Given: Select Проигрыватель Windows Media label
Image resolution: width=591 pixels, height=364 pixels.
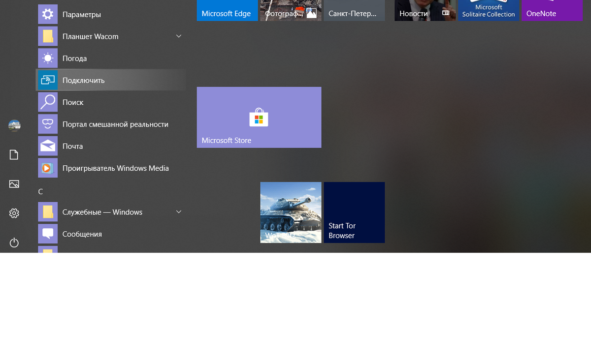Looking at the screenshot, I should (116, 168).
